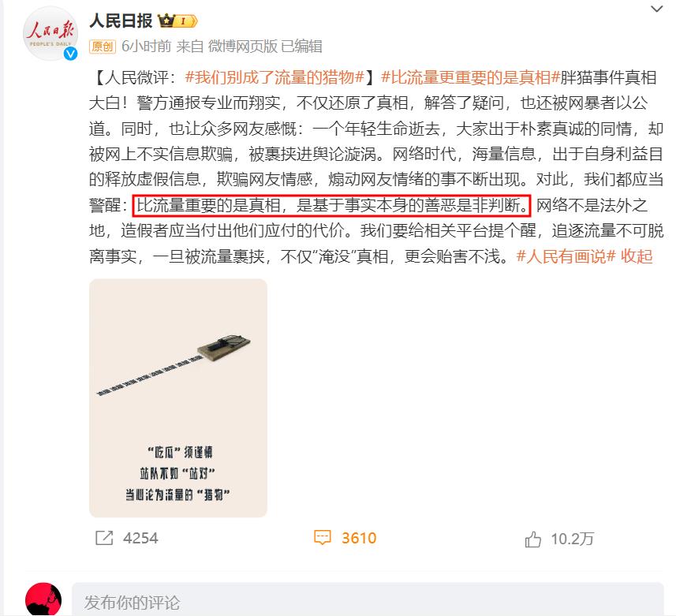Open comments via speech bubble icon
The height and width of the screenshot is (616, 676).
pos(323,538)
